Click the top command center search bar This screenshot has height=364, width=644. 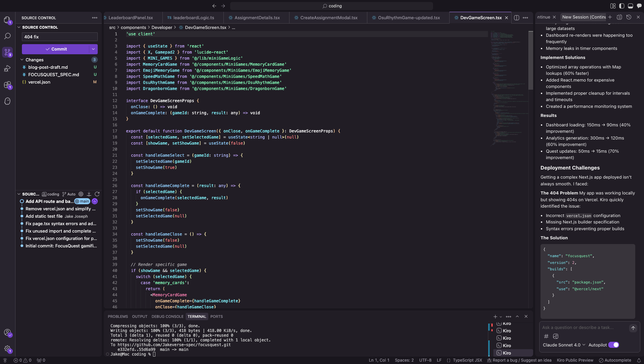[332, 6]
